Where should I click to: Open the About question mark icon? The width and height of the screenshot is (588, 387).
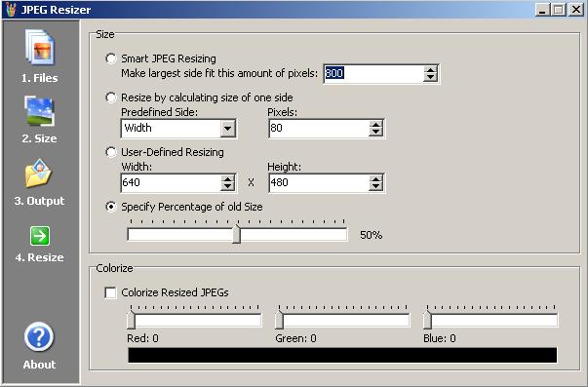tap(39, 336)
